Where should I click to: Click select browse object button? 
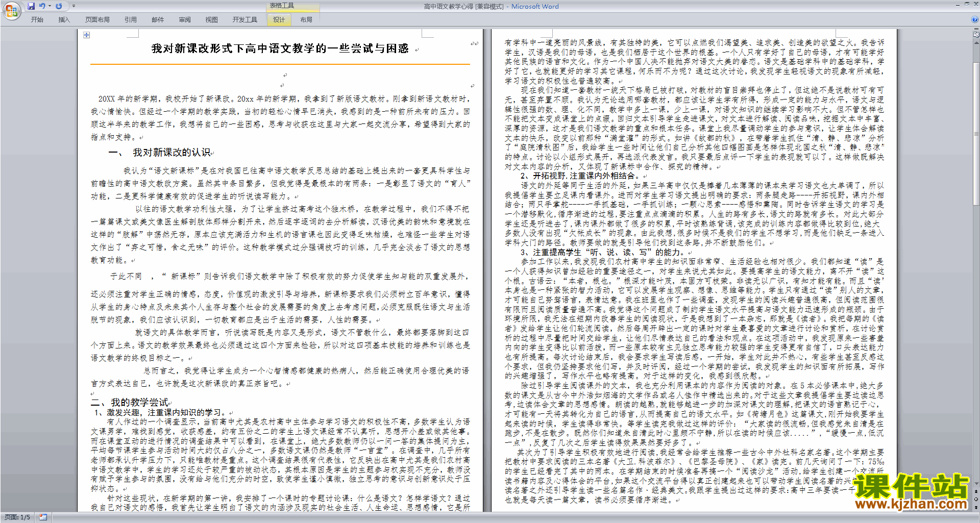(976, 500)
